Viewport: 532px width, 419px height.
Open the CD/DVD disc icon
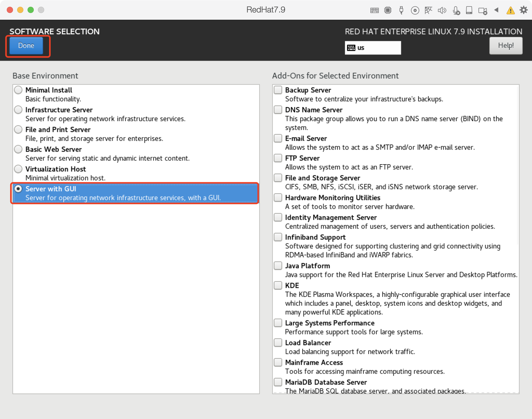pos(415,10)
